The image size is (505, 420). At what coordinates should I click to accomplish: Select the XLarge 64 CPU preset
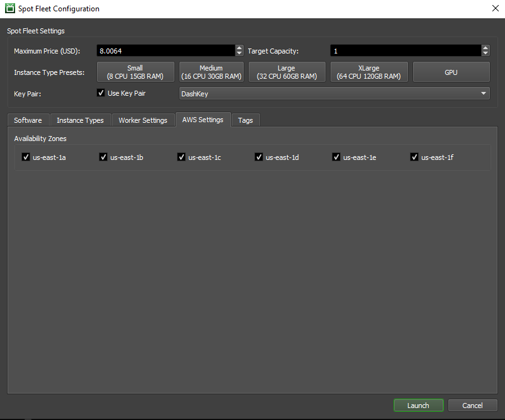[369, 72]
